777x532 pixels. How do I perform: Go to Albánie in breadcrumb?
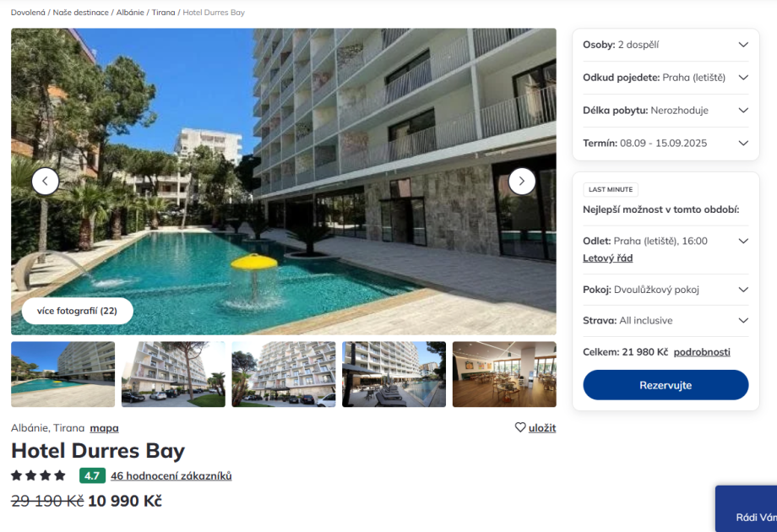[x=130, y=13]
